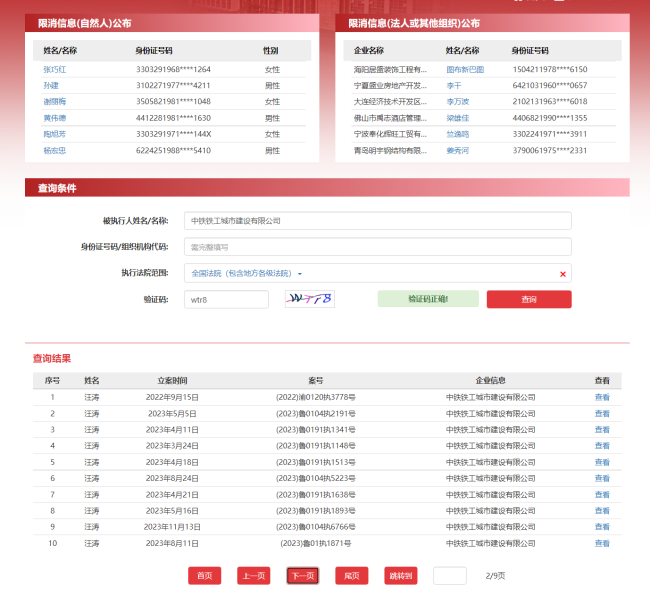The width and height of the screenshot is (650, 603).
Task: Refresh the captcha image
Action: pos(310,299)
